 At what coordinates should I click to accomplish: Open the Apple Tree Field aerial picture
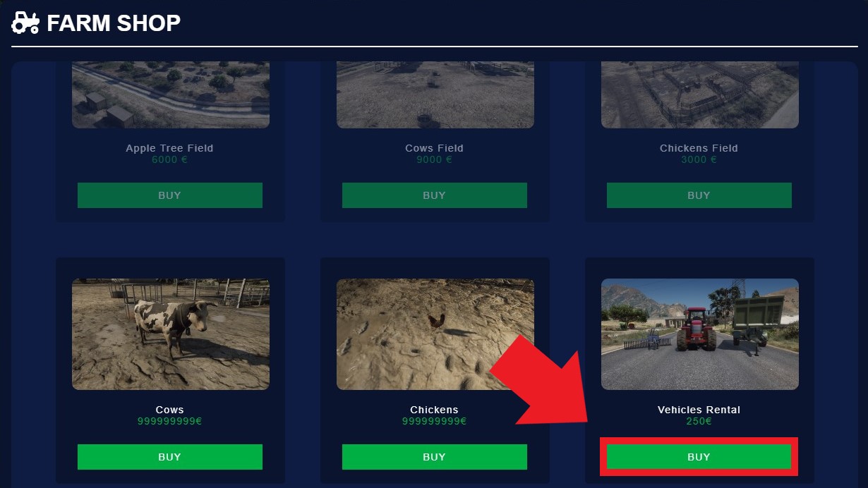pyautogui.click(x=171, y=95)
